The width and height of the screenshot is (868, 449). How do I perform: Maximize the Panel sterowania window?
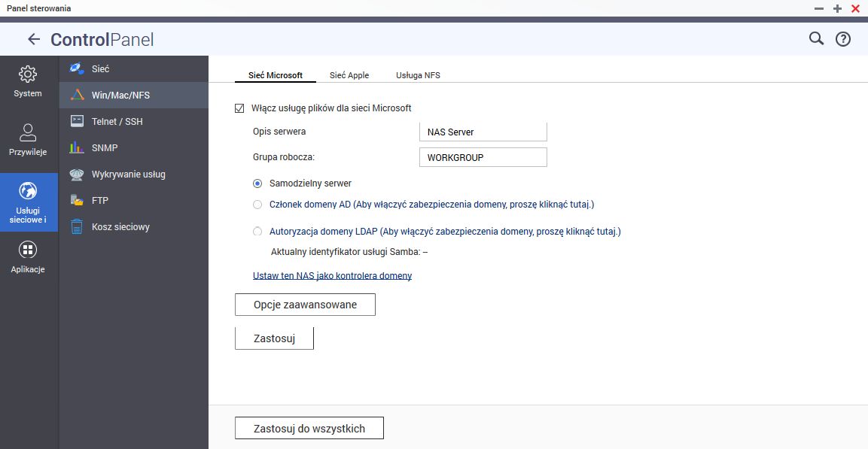837,8
